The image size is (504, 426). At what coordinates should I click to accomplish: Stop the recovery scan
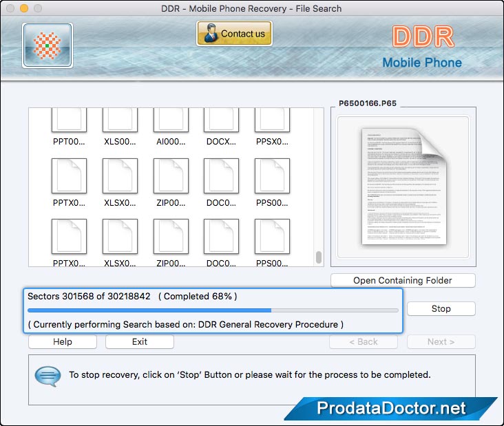(441, 309)
